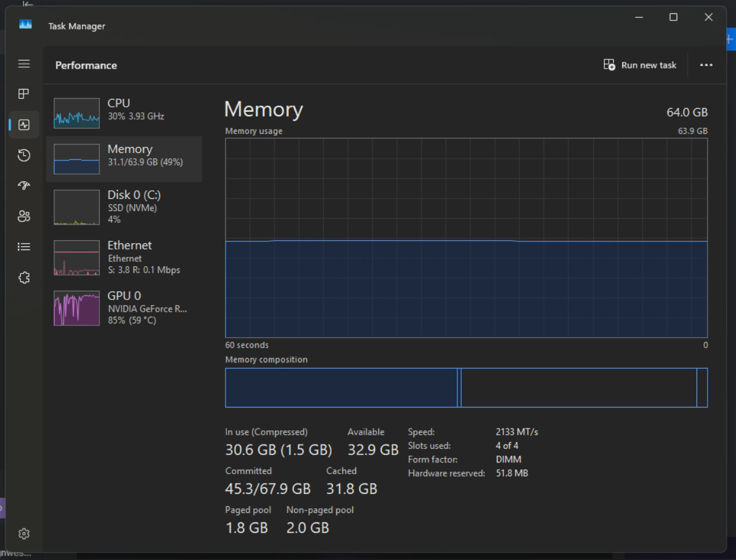
Task: Open the App history page icon
Action: coord(24,155)
